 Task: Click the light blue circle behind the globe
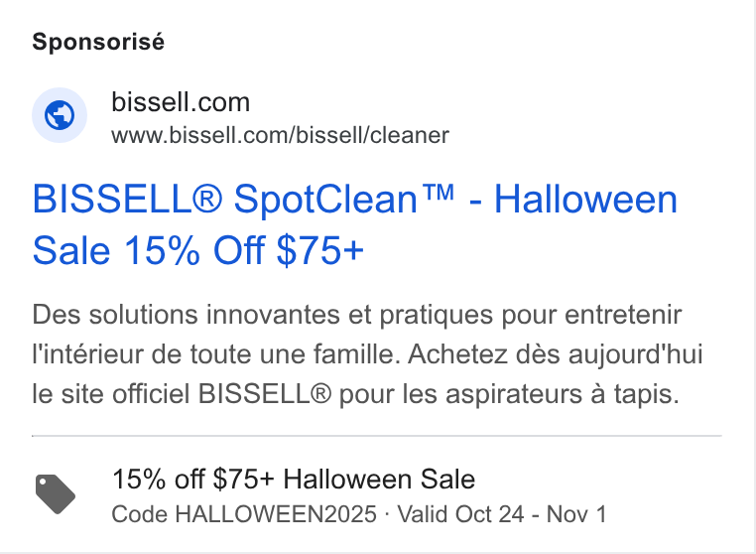(60, 115)
